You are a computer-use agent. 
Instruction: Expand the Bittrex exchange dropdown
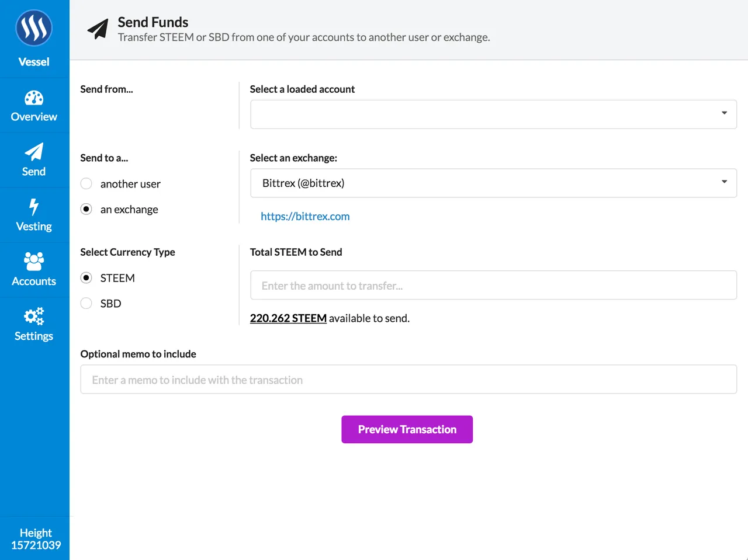pos(493,183)
